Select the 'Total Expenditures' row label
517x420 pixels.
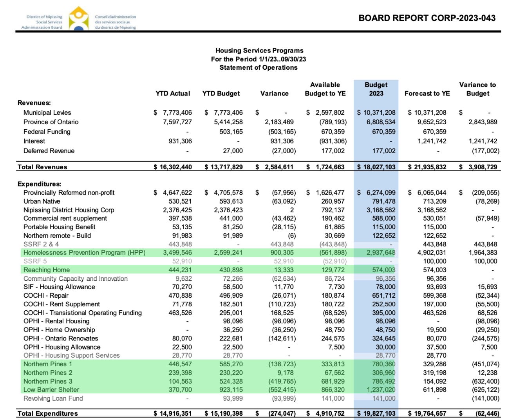click(48, 413)
